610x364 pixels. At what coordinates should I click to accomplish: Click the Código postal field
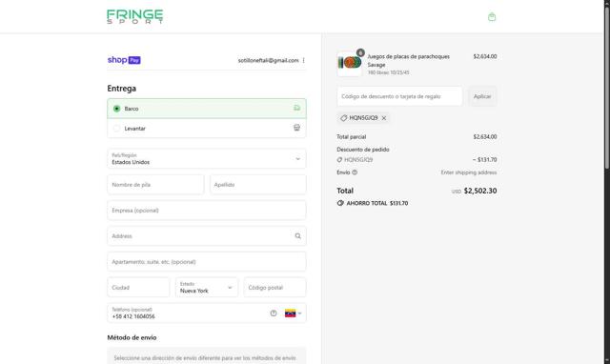pos(274,288)
